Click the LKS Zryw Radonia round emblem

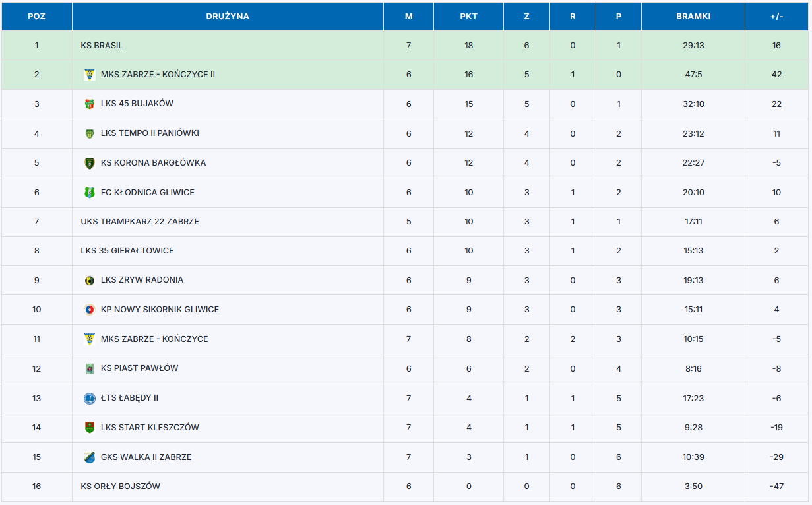[90, 280]
